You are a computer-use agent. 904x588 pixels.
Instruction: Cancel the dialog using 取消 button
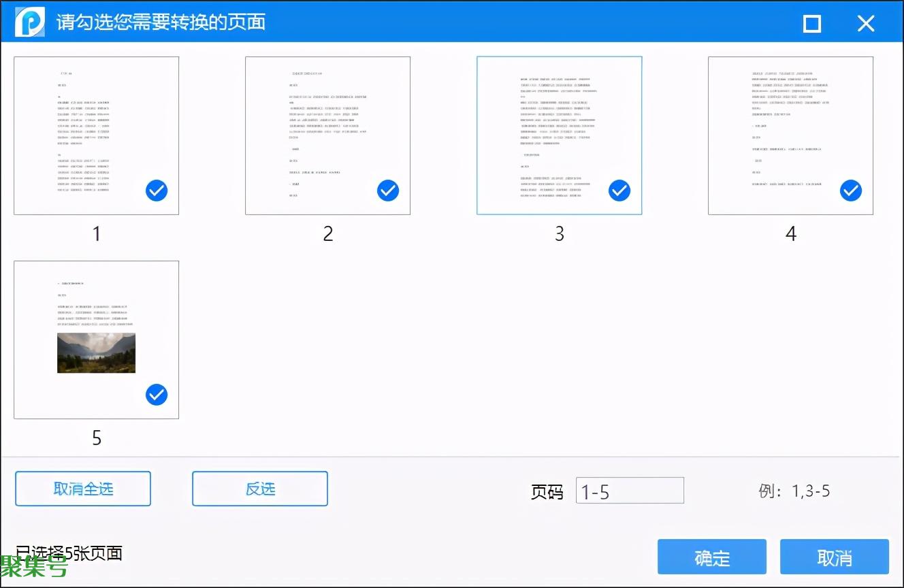tap(834, 557)
